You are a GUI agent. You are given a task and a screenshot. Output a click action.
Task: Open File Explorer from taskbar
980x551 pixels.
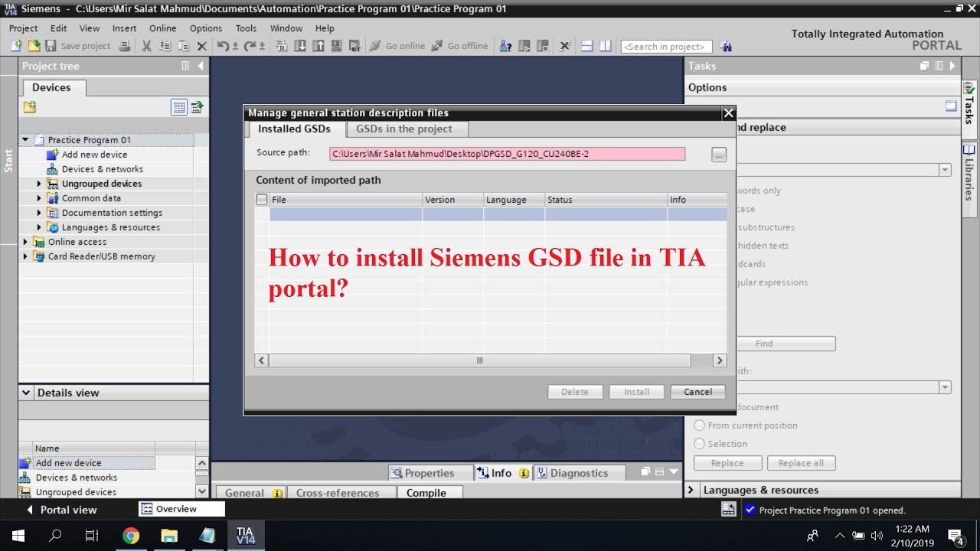[168, 536]
